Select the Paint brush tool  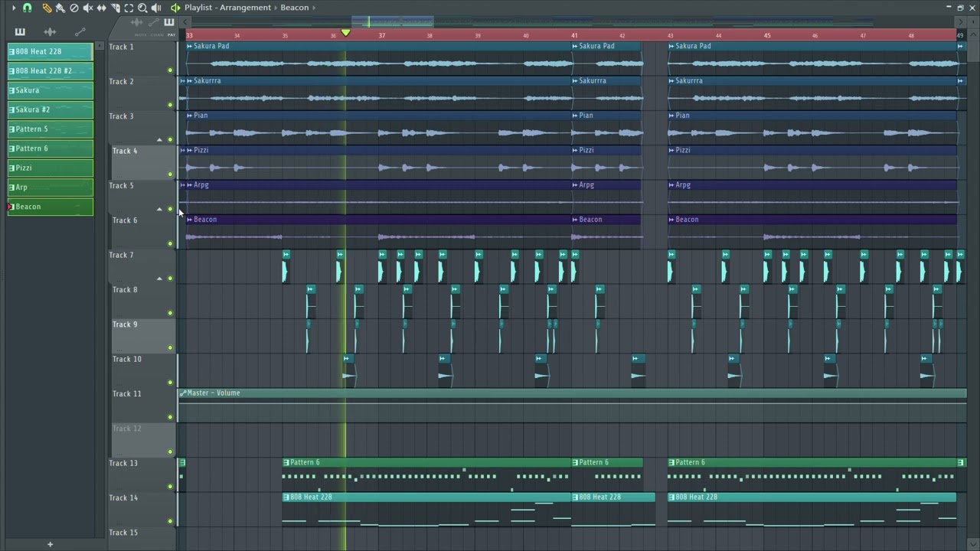(x=60, y=8)
